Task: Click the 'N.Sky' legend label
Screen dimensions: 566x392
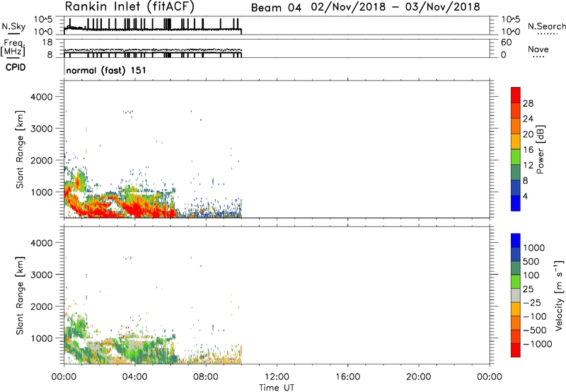Action: coord(13,26)
